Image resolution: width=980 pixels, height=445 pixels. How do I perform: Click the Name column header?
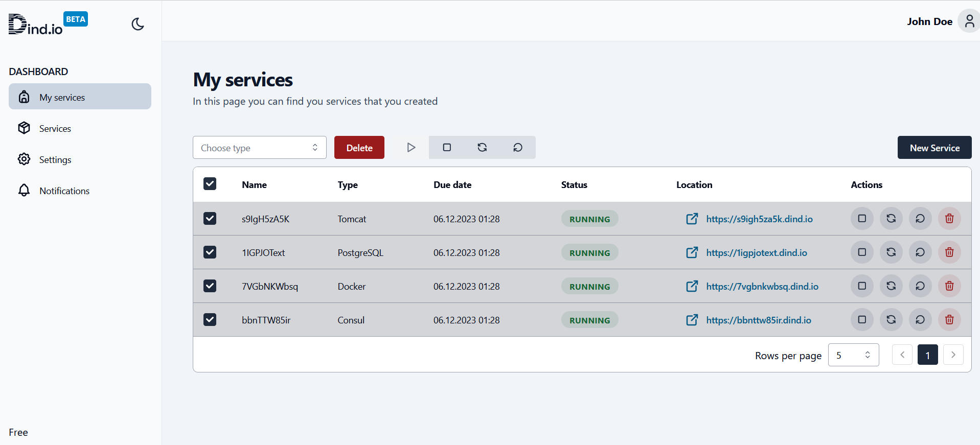point(254,185)
